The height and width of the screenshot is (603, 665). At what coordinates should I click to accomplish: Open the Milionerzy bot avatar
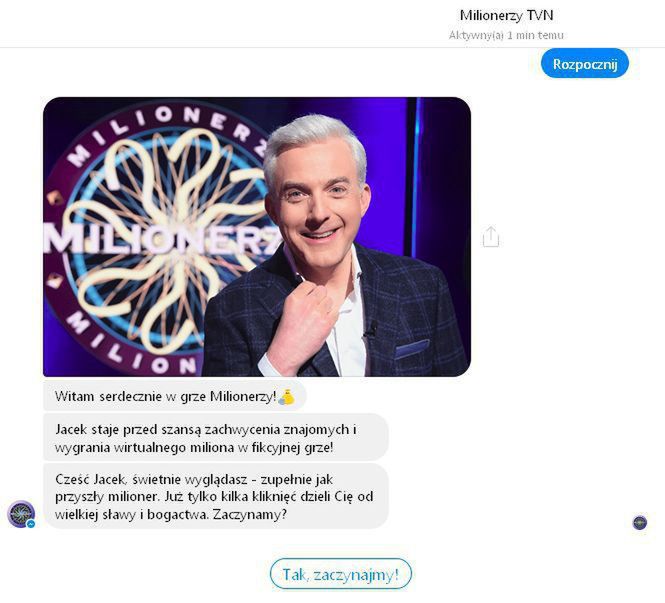[x=21, y=514]
